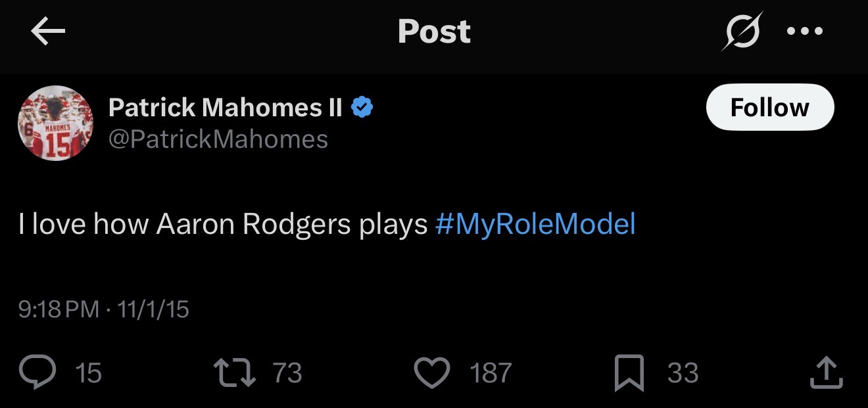Tap the Patrick Mahomes II display name

225,107
